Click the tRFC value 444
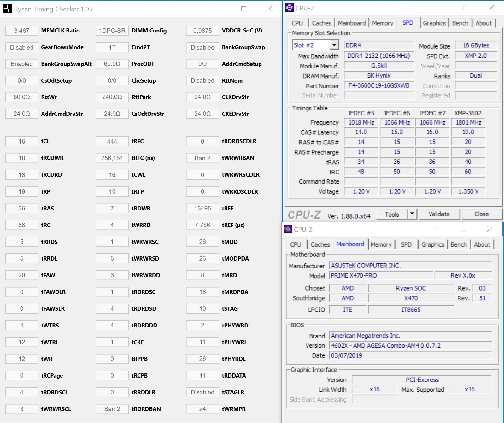This screenshot has height=423, width=504. (x=112, y=141)
